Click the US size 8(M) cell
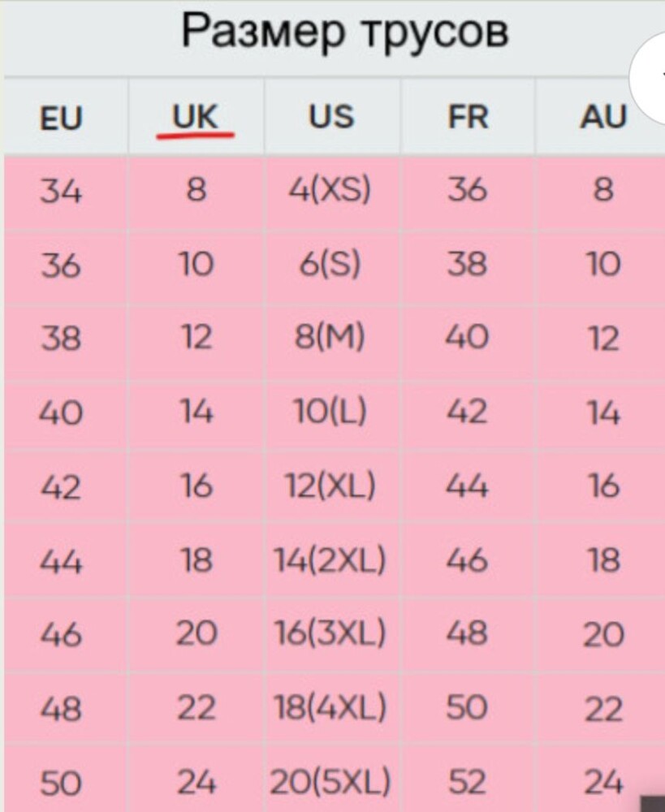 tap(331, 338)
